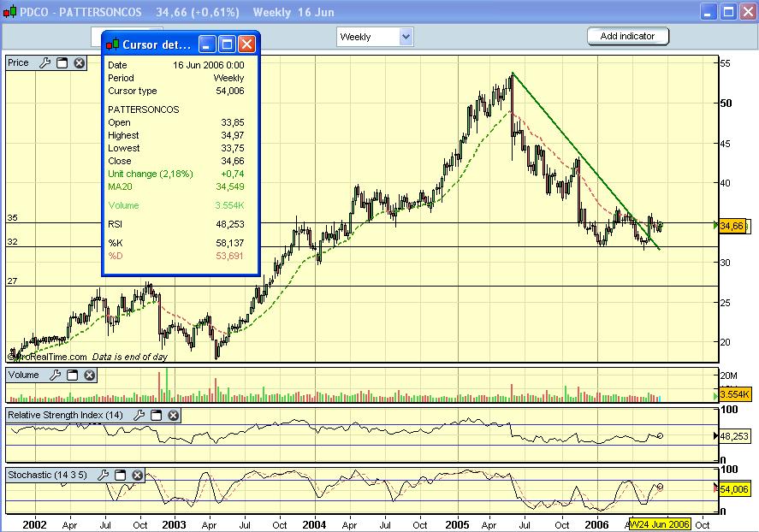
Task: Close the PDCO chart window
Action: [749, 12]
